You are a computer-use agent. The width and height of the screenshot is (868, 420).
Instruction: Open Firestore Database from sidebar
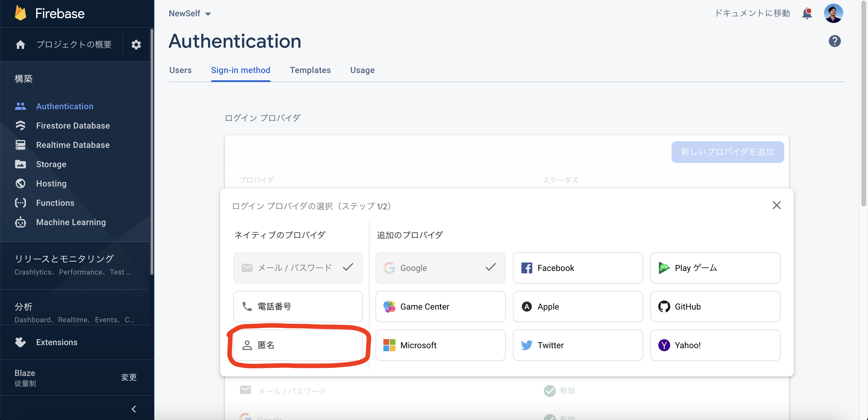73,125
